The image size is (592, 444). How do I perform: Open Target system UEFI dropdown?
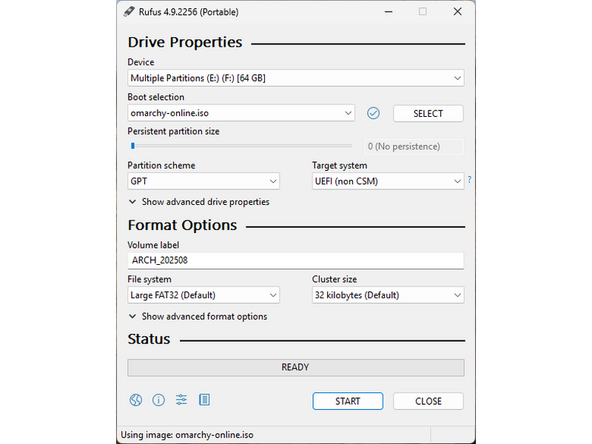pyautogui.click(x=388, y=181)
